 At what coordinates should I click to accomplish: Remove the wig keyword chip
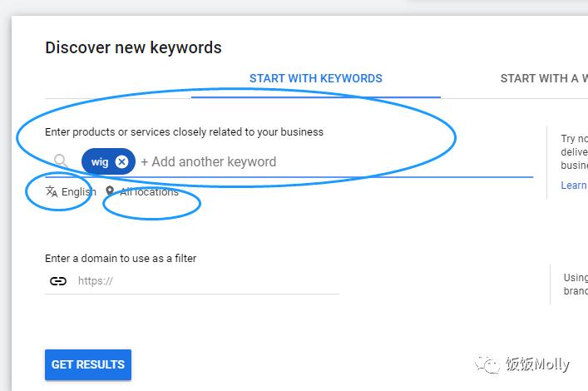121,161
